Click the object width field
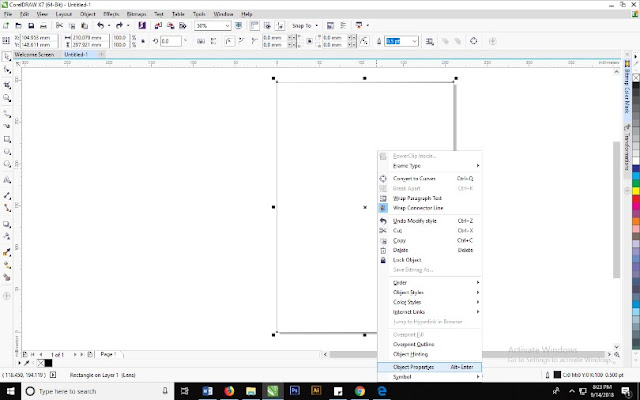The image size is (640, 400). (91, 38)
